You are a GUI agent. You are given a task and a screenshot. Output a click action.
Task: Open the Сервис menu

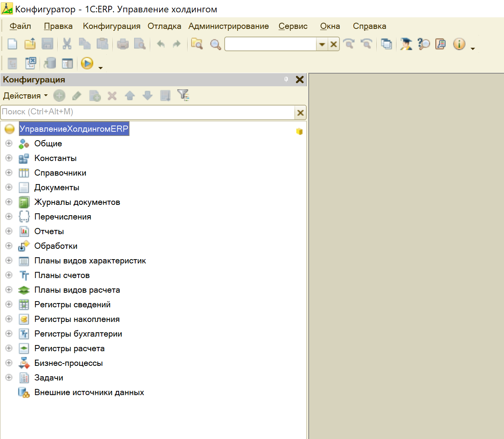[293, 26]
